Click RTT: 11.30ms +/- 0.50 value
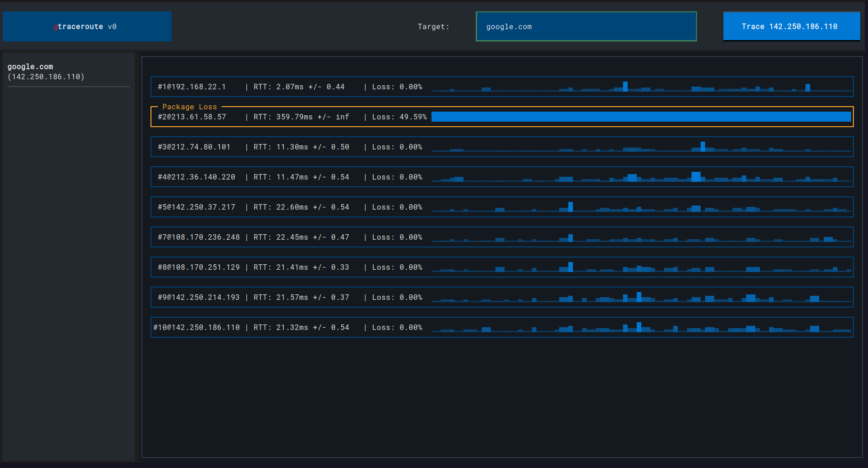Image resolution: width=868 pixels, height=468 pixels. (301, 147)
